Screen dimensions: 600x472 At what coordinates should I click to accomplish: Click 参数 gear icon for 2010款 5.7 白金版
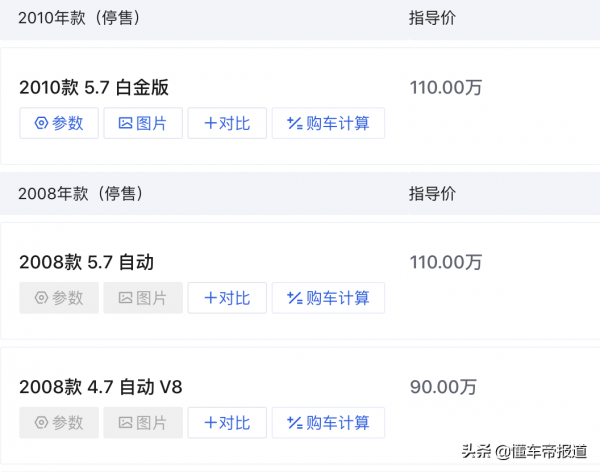(41, 124)
